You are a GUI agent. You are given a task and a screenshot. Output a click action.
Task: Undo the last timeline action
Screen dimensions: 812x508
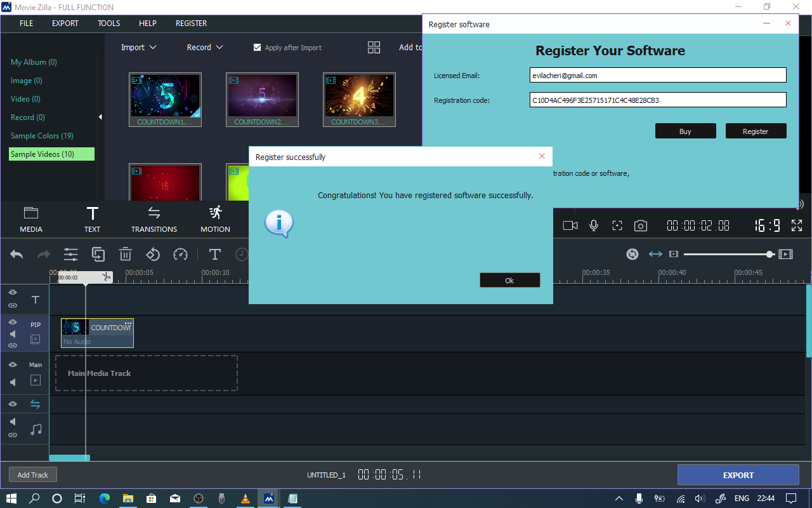16,255
